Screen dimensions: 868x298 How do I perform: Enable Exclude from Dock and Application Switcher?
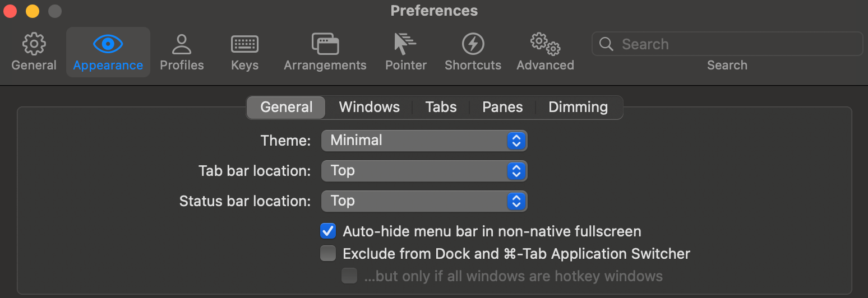click(x=328, y=254)
